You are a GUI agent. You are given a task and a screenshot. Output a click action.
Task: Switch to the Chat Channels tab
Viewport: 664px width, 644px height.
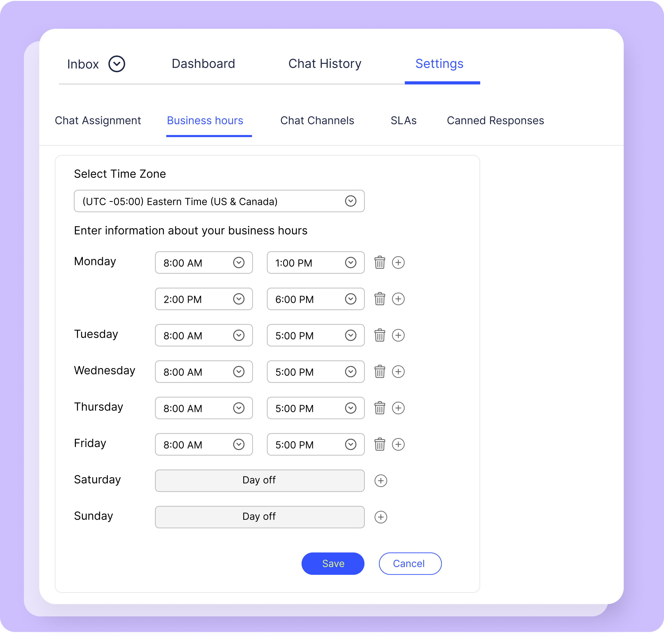click(x=317, y=120)
